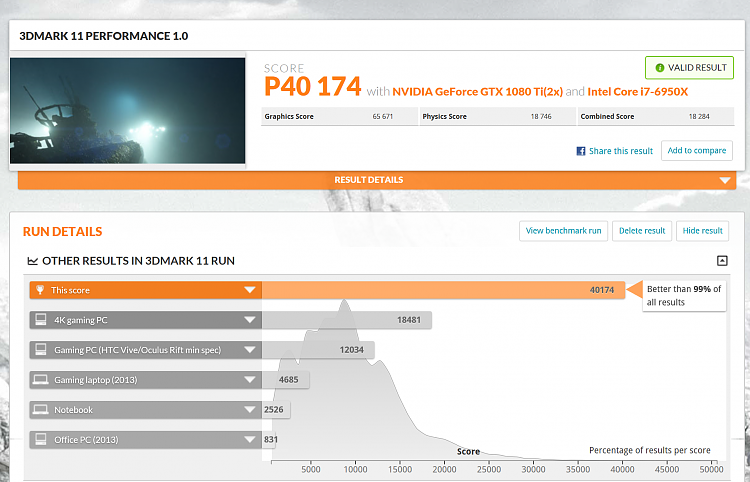Viewport: 750px width, 482px height.
Task: Click the underwater benchmark scene thumbnail
Action: (x=128, y=111)
